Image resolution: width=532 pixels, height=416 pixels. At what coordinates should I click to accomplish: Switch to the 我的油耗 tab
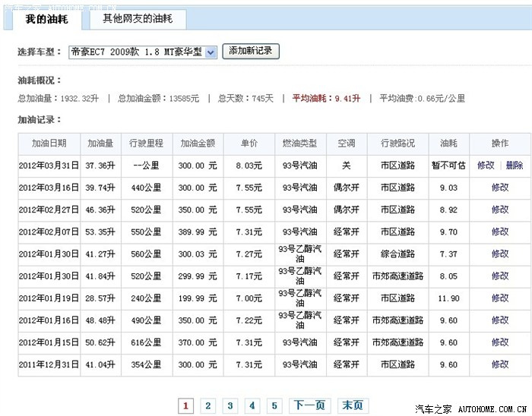coord(45,18)
